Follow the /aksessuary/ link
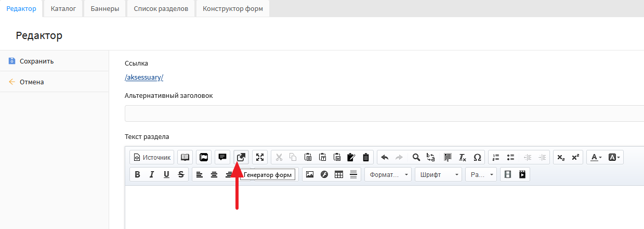Viewport: 644px width, 229px height. point(144,78)
